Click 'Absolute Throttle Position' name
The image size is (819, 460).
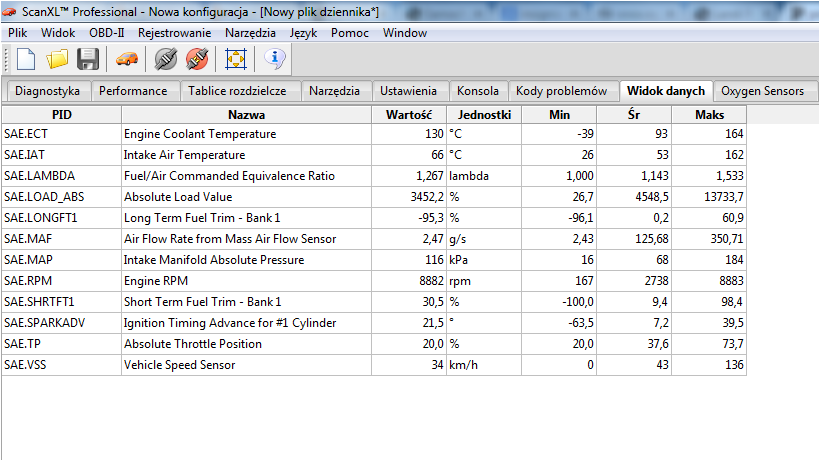click(193, 344)
